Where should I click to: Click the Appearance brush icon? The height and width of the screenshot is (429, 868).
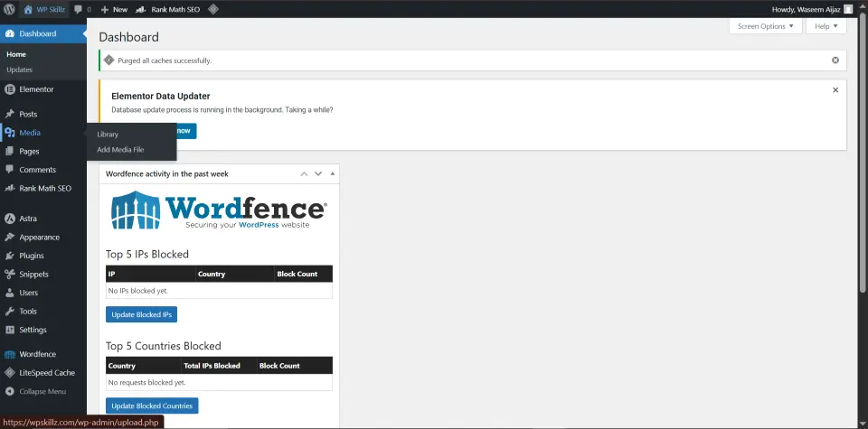9,238
